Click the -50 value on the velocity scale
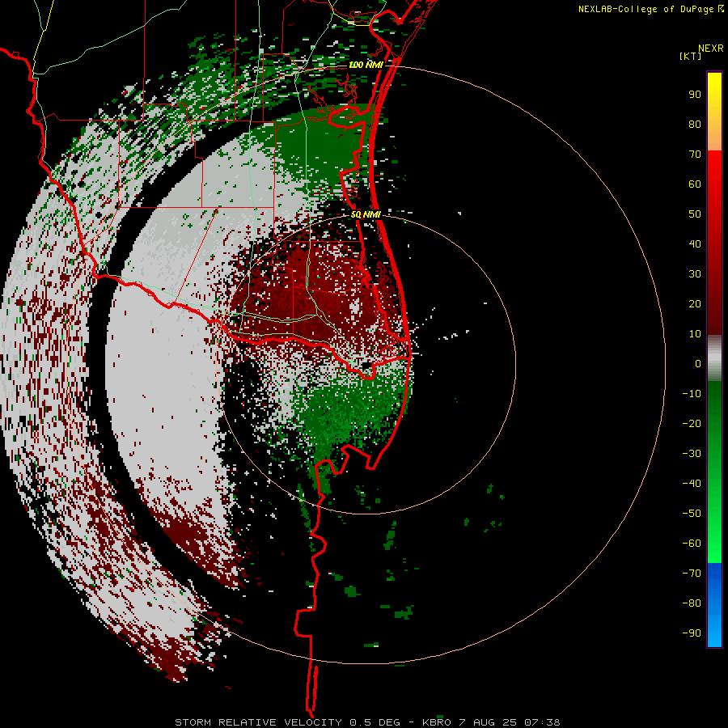The height and width of the screenshot is (728, 728). click(692, 514)
